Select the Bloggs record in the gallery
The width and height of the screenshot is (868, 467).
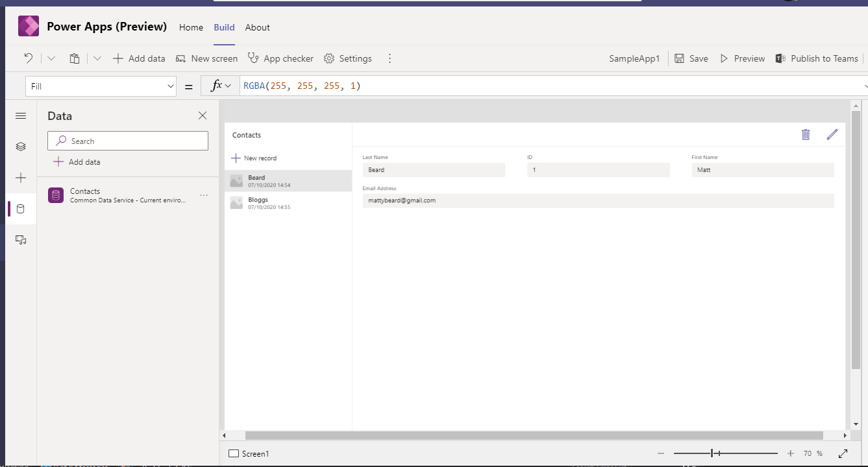pos(288,203)
